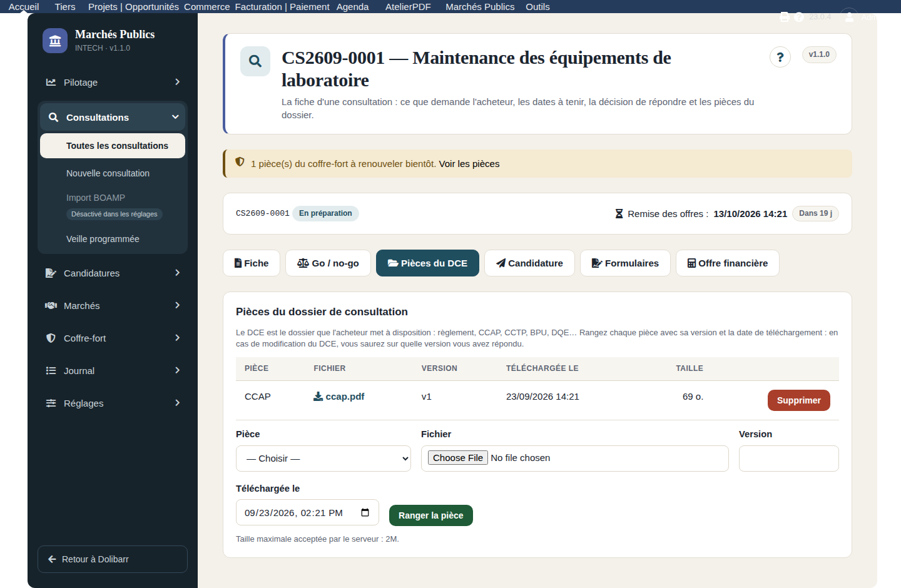Screen dimensions: 901x588
Task: Click the red Supprimer button
Action: click(798, 400)
